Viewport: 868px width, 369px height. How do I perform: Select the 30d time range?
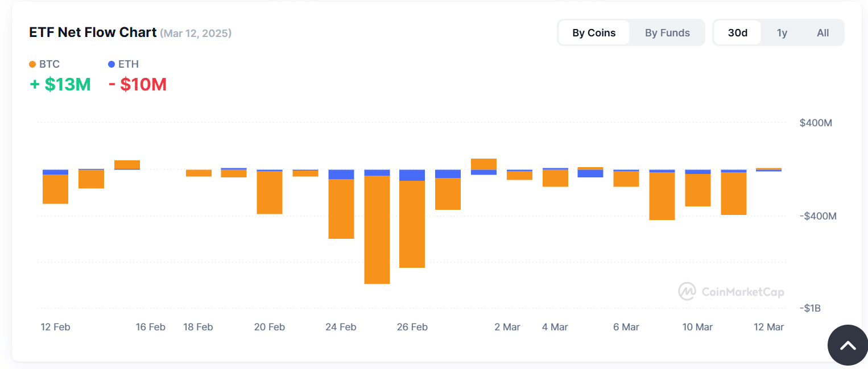click(x=738, y=33)
